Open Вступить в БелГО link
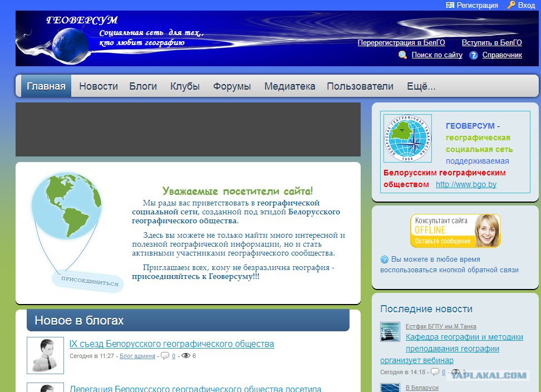This screenshot has height=392, width=541. 491,42
